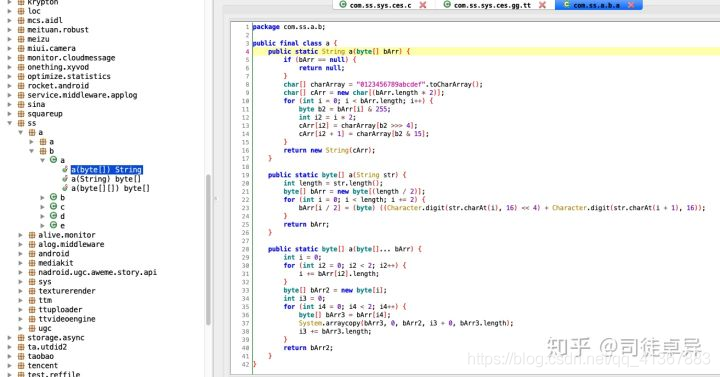Viewport: 720px width, 377px height.
Task: Select the ttm package under ss
Action: pos(45,300)
